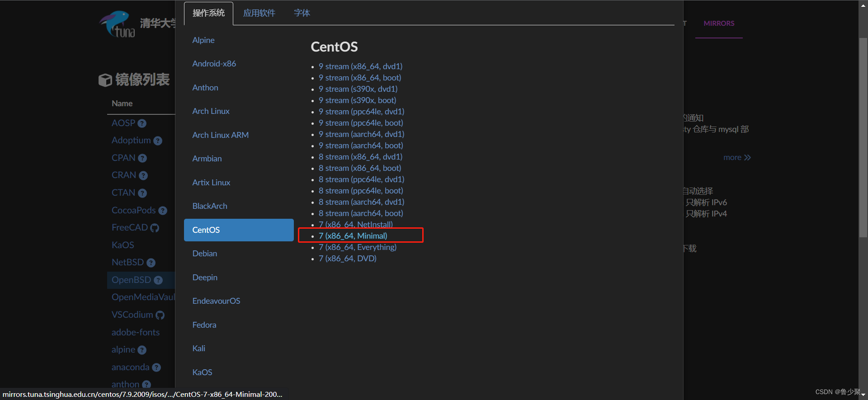Image resolution: width=868 pixels, height=400 pixels.
Task: Select the highlighted CentOS entry
Action: tap(239, 230)
